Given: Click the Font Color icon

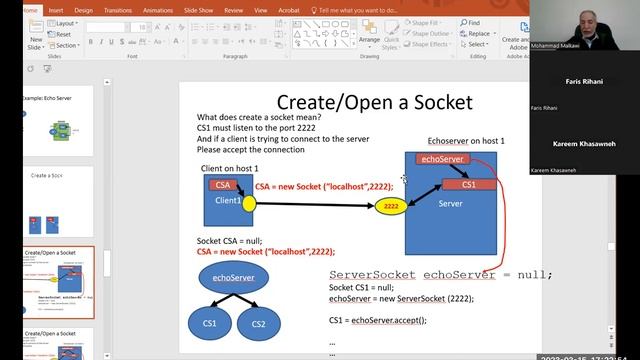Looking at the screenshot, I should pyautogui.click(x=176, y=41).
